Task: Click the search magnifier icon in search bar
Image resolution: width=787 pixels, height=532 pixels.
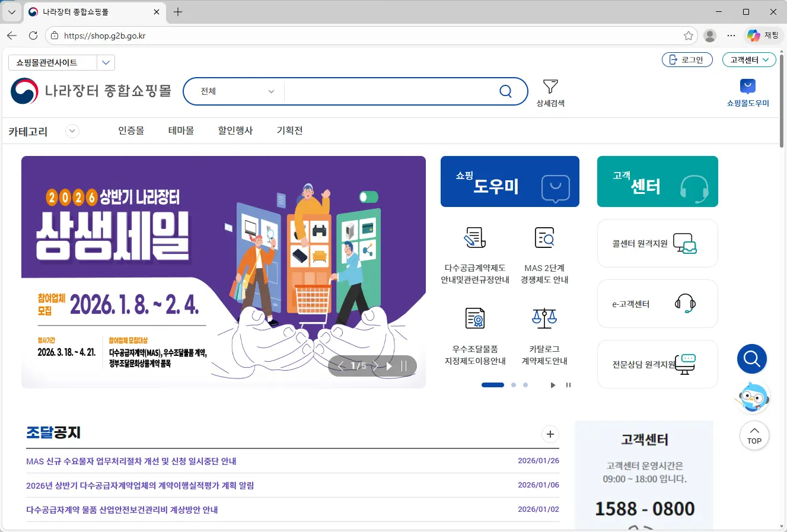Action: 505,91
